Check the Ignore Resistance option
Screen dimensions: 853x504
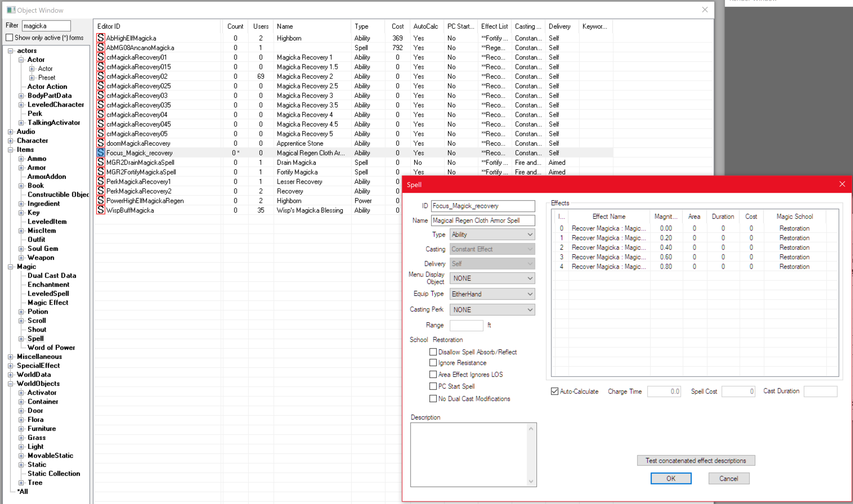433,363
